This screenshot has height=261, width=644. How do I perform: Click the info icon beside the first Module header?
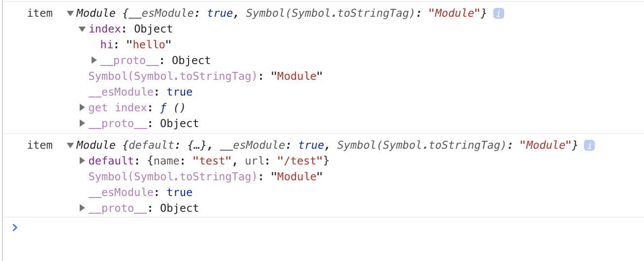tap(498, 13)
